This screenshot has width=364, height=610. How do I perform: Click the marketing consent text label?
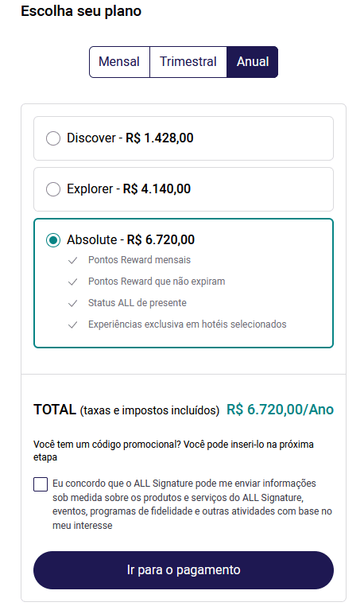[192, 504]
